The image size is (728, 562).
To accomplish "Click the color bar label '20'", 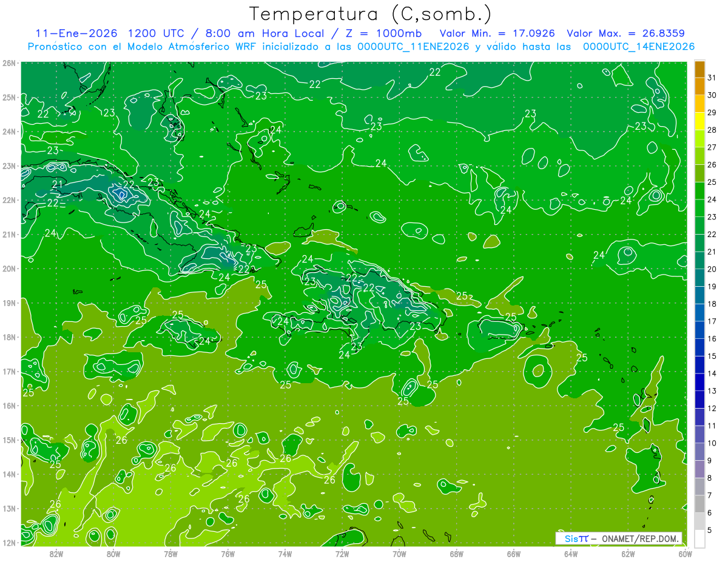I will (712, 269).
